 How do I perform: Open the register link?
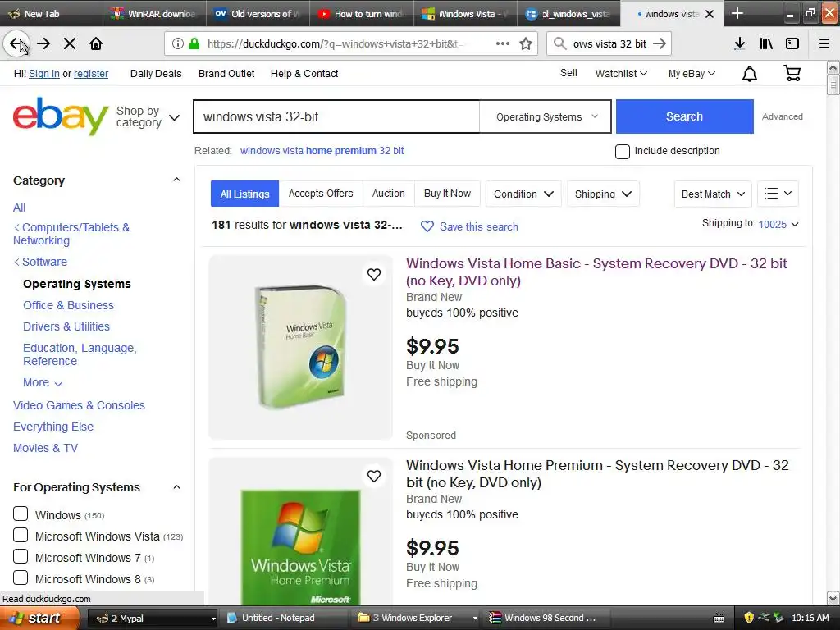91,73
